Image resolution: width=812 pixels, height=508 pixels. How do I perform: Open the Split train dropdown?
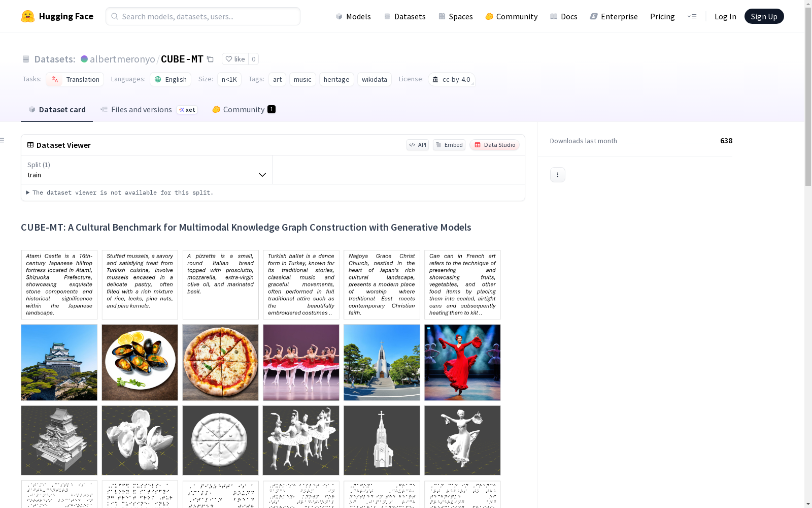tap(147, 170)
